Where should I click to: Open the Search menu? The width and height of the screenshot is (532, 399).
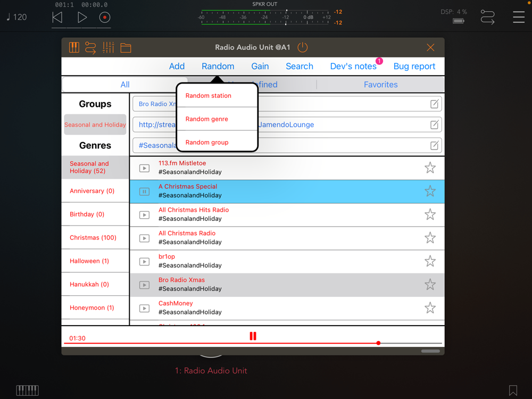tap(299, 66)
